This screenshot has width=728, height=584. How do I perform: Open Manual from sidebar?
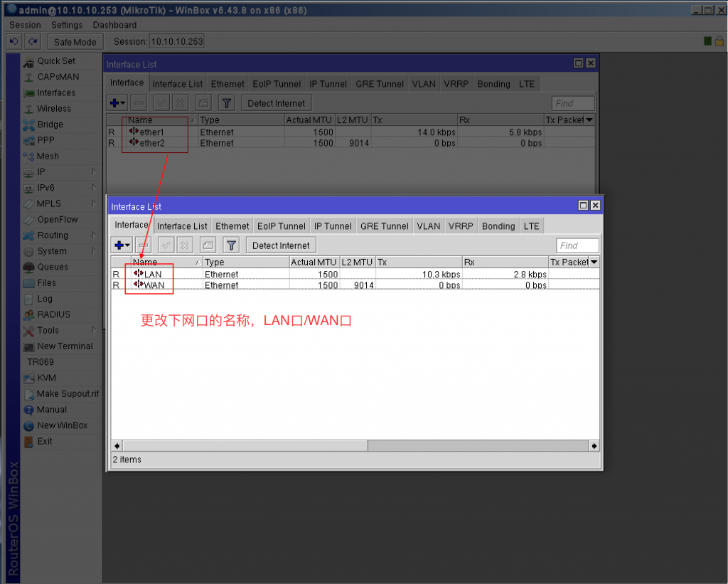[x=51, y=409]
